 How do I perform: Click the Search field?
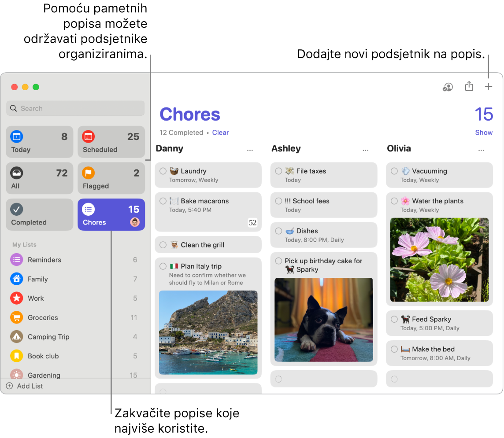pos(75,108)
